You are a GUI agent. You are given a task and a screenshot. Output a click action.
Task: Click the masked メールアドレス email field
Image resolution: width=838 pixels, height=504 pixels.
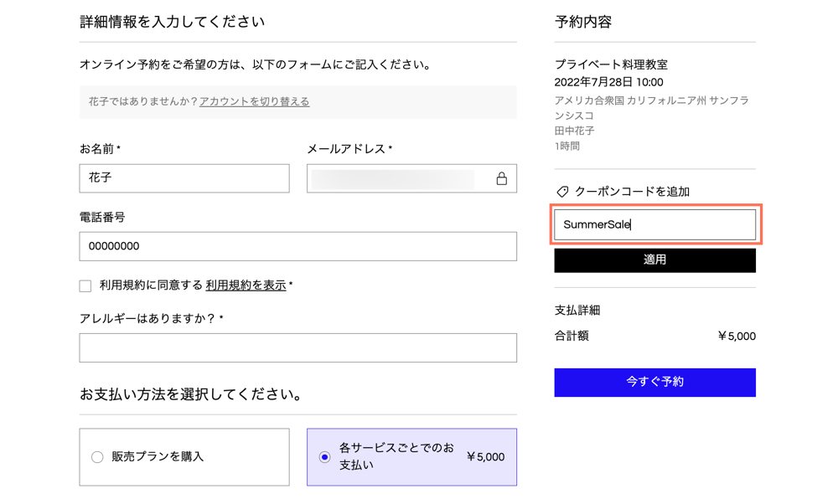click(402, 177)
